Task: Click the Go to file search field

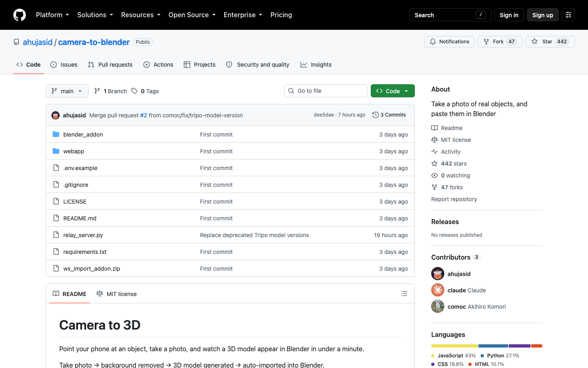Action: [326, 91]
